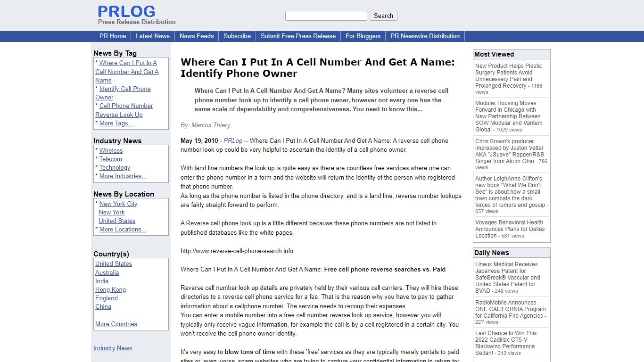Image resolution: width=644 pixels, height=362 pixels.
Task: Click the More Countries link
Action: 116,324
